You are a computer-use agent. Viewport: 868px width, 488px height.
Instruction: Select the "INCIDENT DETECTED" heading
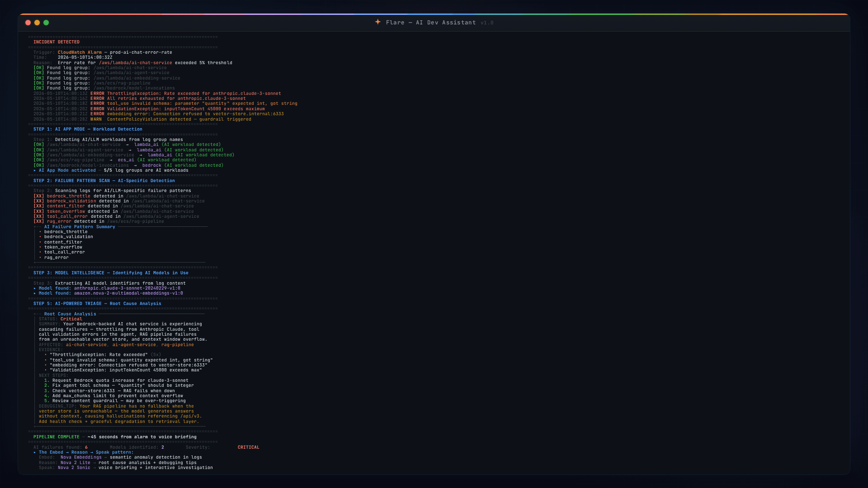coord(57,42)
